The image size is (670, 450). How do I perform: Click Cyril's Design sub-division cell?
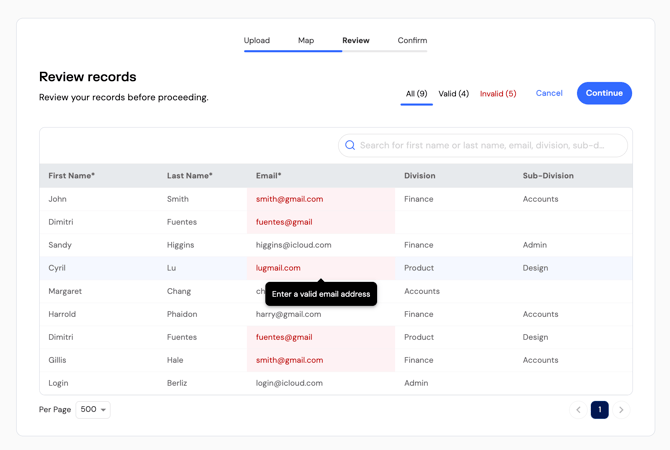point(535,268)
